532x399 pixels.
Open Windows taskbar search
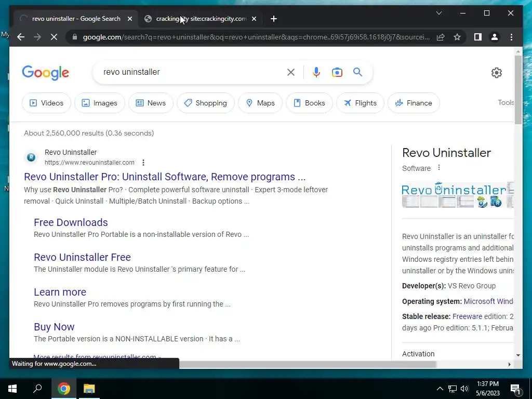[x=37, y=389]
